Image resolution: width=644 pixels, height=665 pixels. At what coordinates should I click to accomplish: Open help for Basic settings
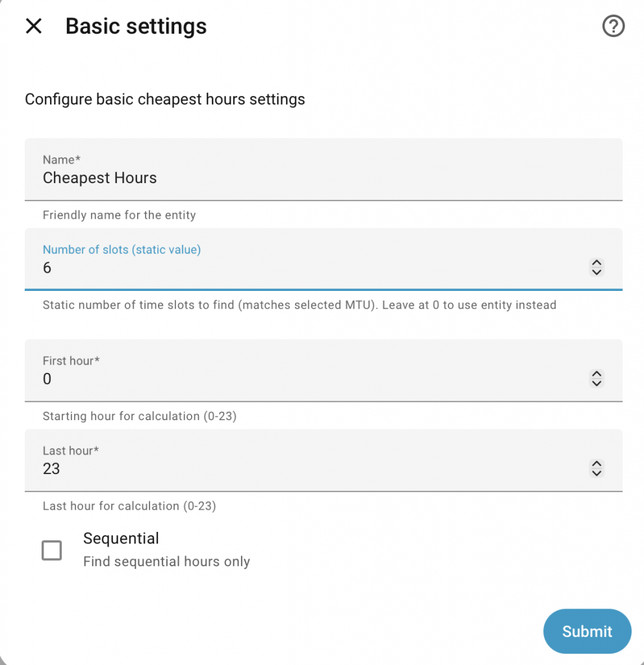tap(613, 27)
